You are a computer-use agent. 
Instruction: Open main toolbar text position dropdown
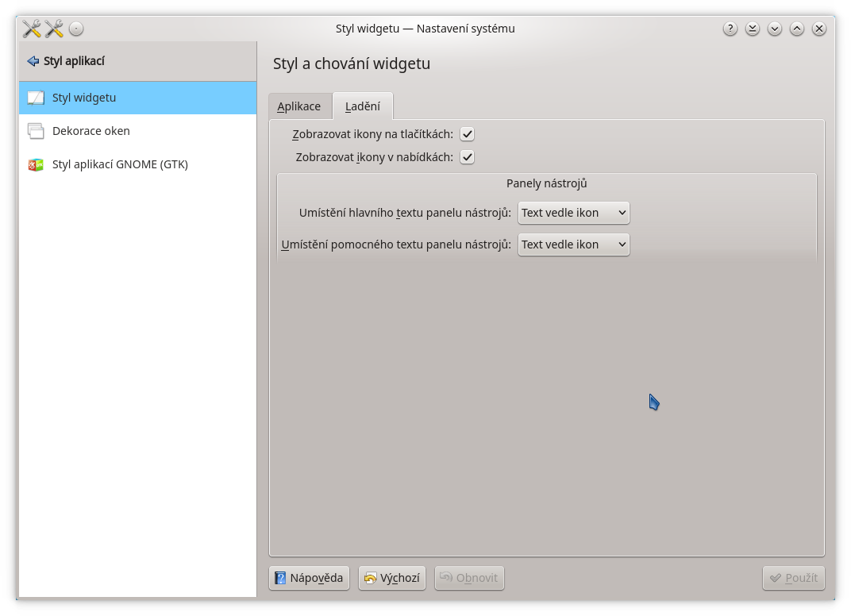(573, 213)
